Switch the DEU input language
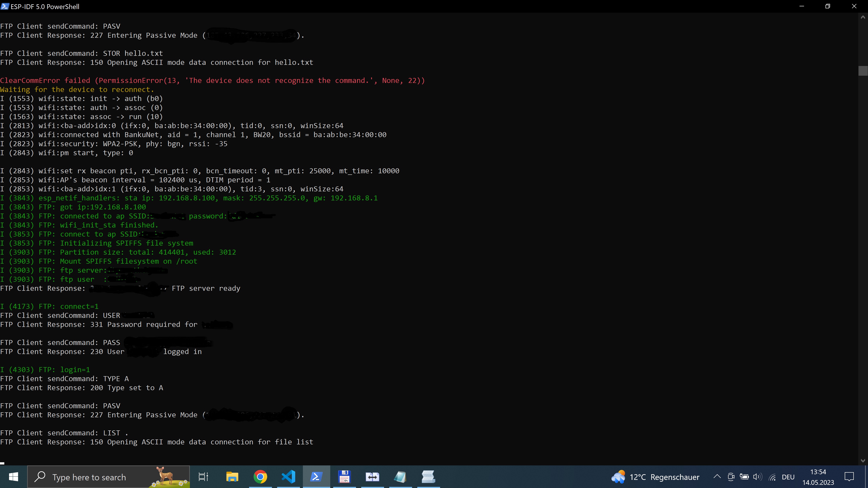 pos(788,477)
